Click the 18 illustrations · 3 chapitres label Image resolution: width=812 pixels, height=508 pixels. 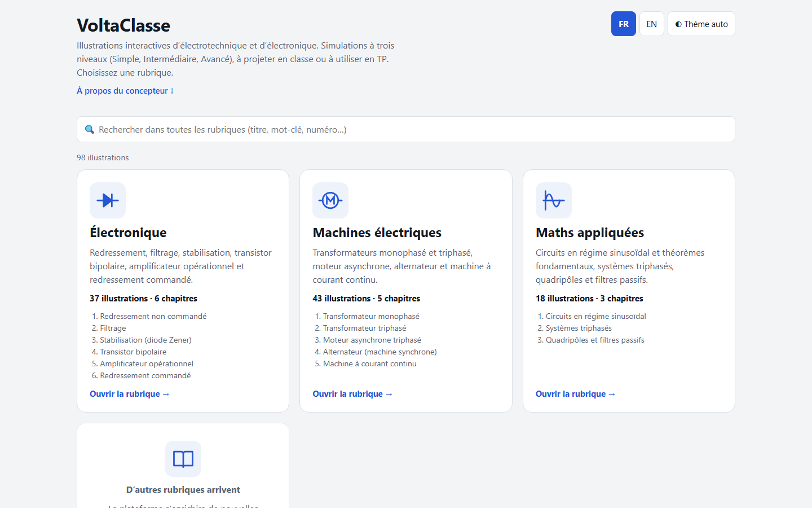pyautogui.click(x=589, y=299)
